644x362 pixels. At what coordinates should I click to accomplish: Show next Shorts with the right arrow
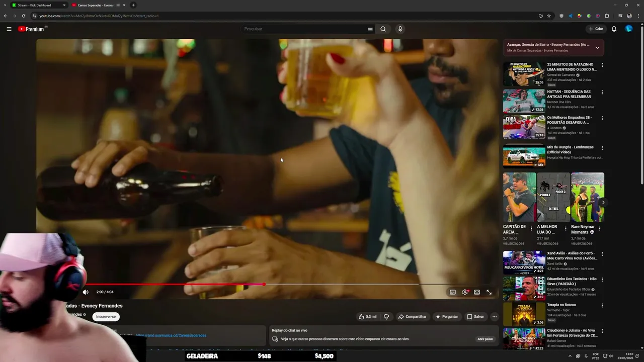point(603,203)
